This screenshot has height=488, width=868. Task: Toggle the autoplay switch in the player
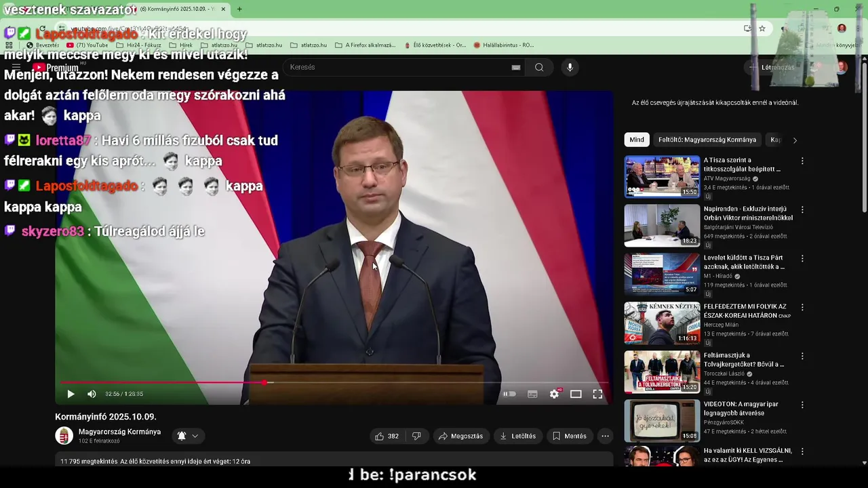coord(509,394)
